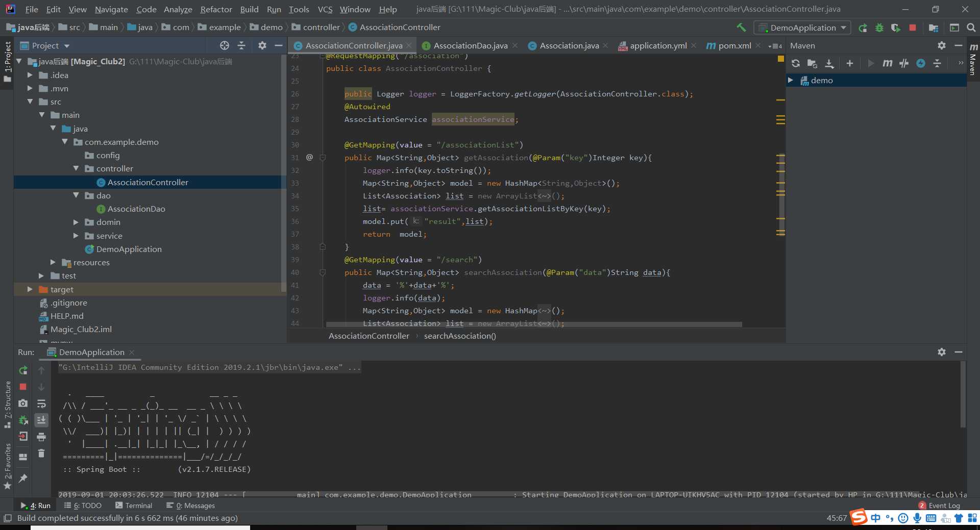Screen dimensions: 980x530
Task: Expand the resources folder
Action: coord(53,262)
